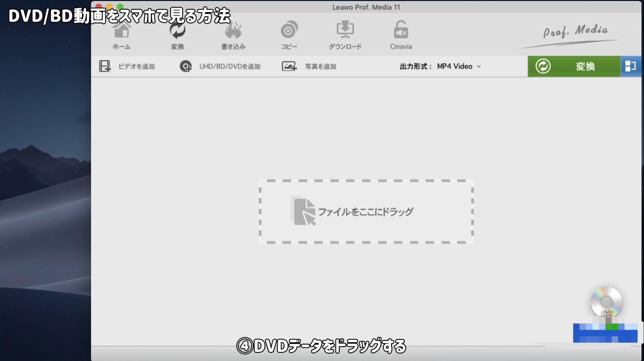Expand the chevron arrow beside MP4 Video
Screen dimensions: 644x361
pyautogui.click(x=479, y=67)
